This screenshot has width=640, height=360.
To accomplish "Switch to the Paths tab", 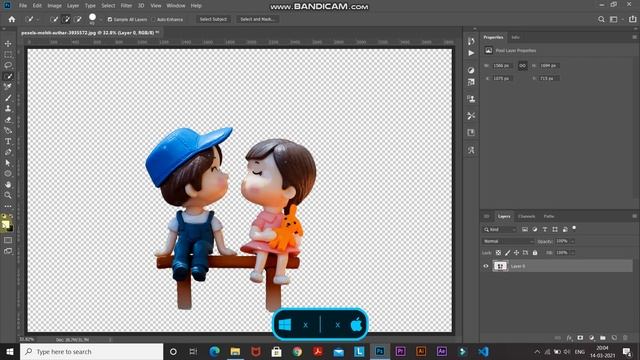I will click(549, 216).
